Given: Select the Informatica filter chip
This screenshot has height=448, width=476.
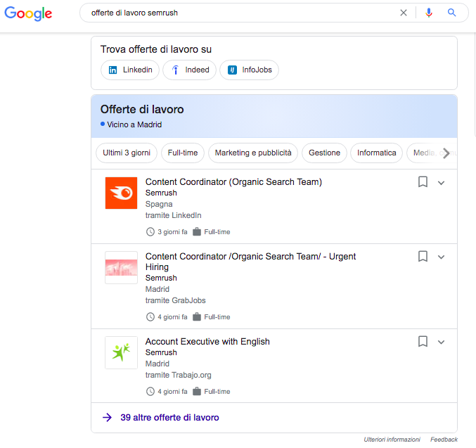Looking at the screenshot, I should point(376,153).
